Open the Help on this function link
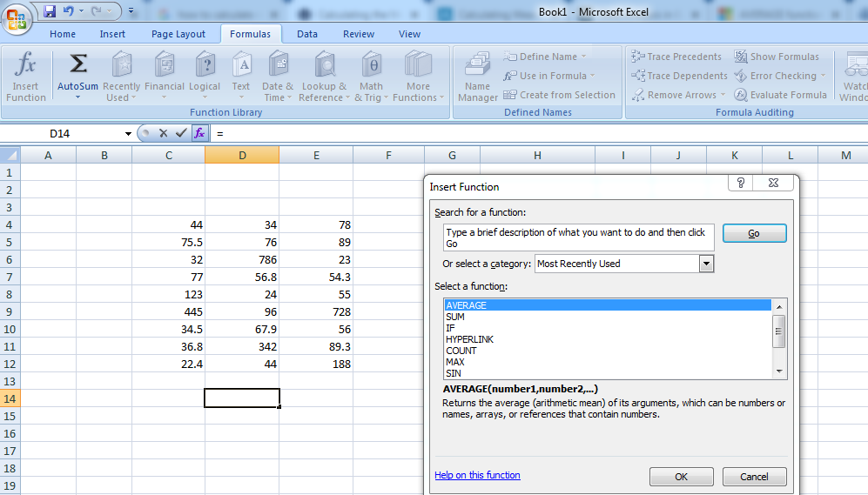The image size is (868, 495). point(477,475)
